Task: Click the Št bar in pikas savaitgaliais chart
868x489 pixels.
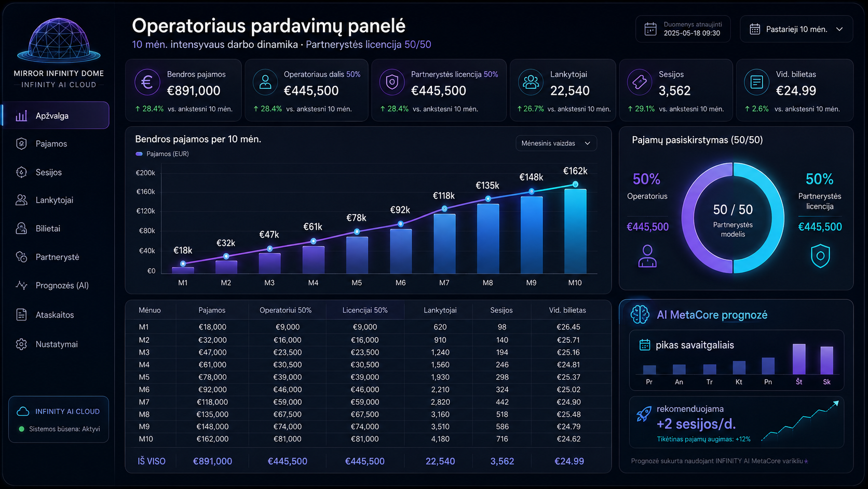Action: (x=799, y=359)
